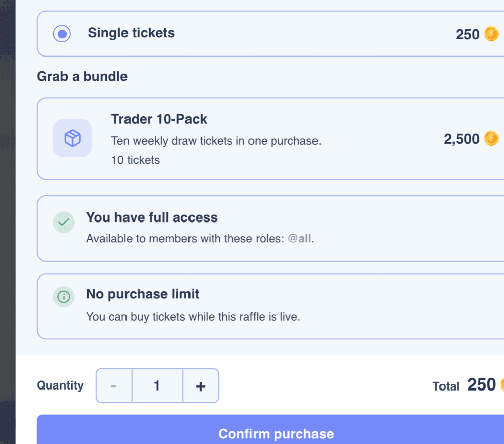The height and width of the screenshot is (444, 504).
Task: Click the 250 single ticket price
Action: tap(468, 34)
